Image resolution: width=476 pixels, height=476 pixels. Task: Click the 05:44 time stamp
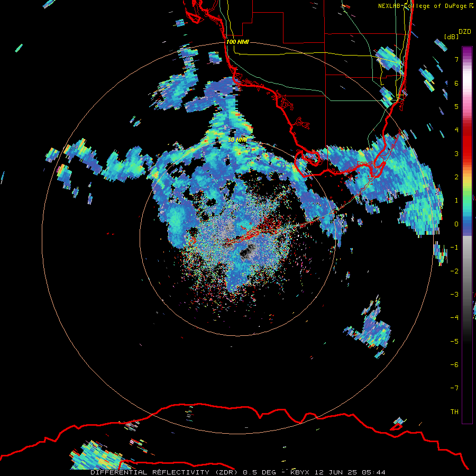374,472
